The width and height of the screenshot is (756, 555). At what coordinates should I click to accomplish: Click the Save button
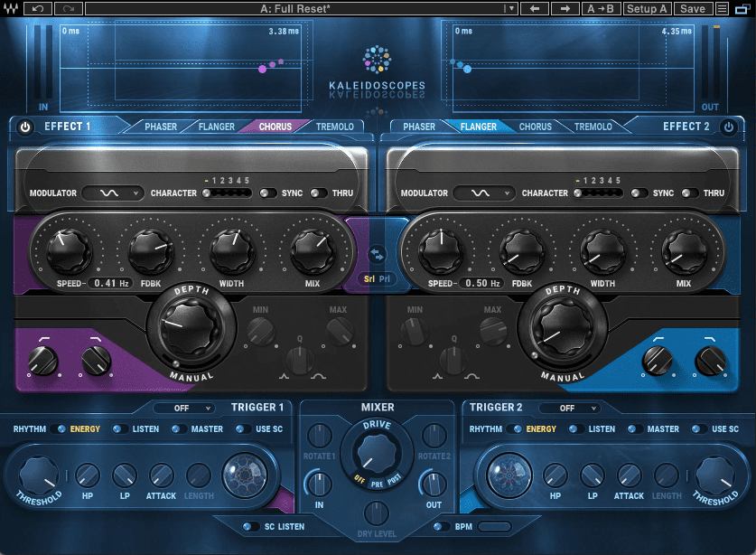click(x=693, y=8)
